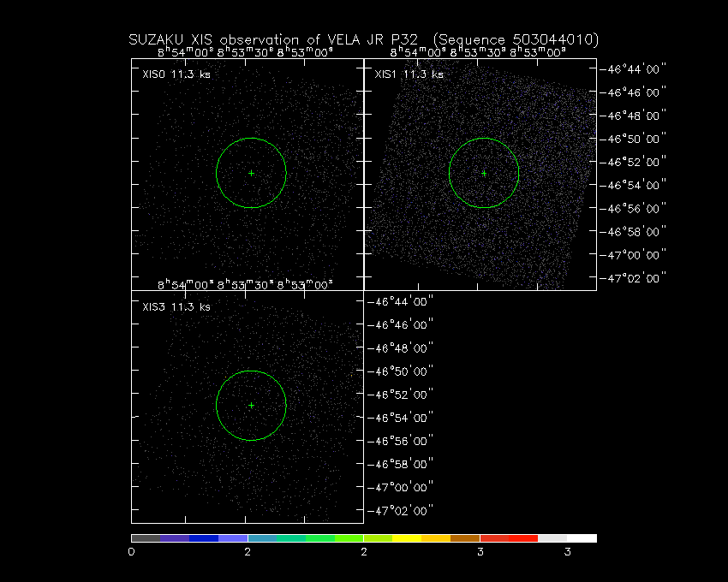Click -46°54'00" label beside XIS3 panel

(400, 418)
